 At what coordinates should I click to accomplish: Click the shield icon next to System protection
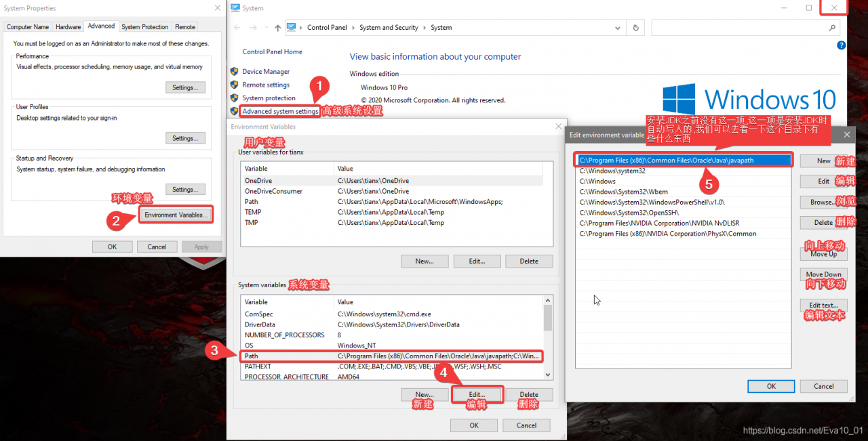pyautogui.click(x=234, y=98)
